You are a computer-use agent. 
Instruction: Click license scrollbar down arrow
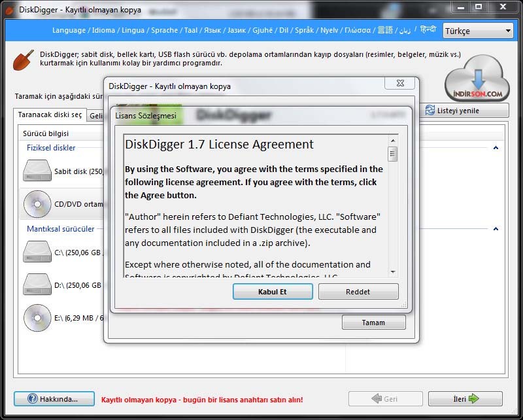(393, 272)
